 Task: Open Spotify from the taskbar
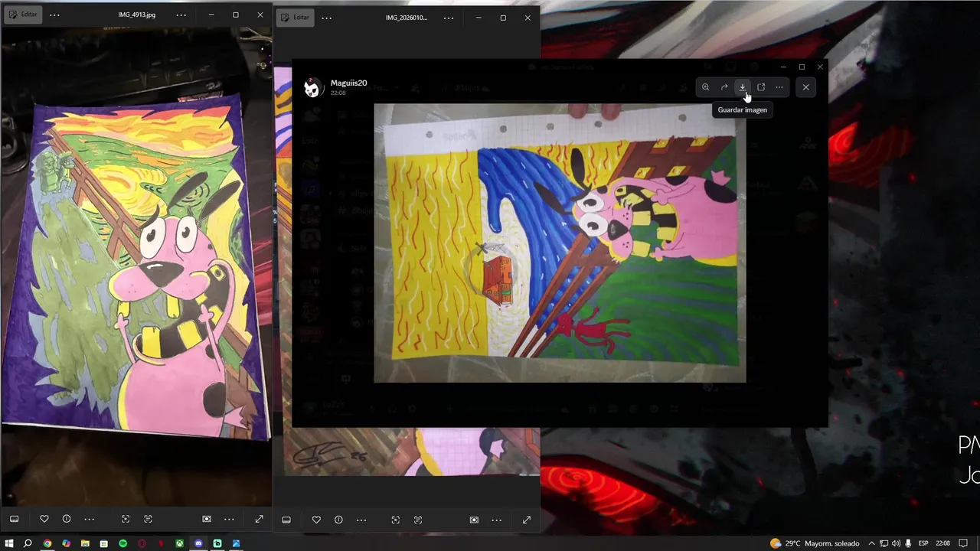(x=122, y=543)
